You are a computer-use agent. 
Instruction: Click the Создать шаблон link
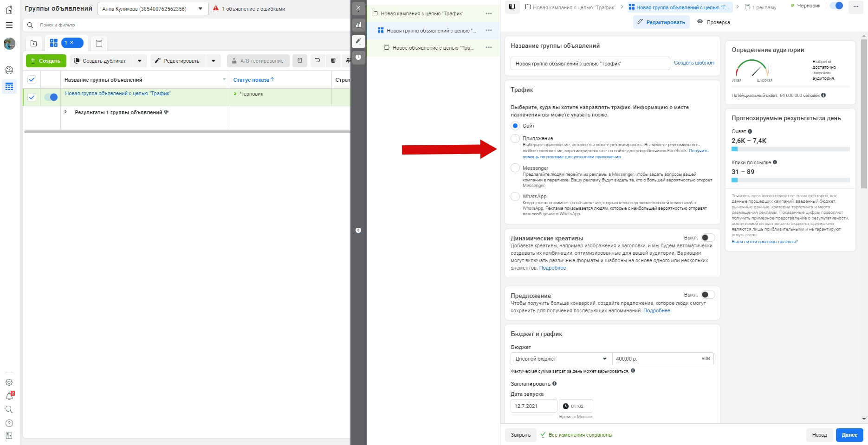point(693,63)
